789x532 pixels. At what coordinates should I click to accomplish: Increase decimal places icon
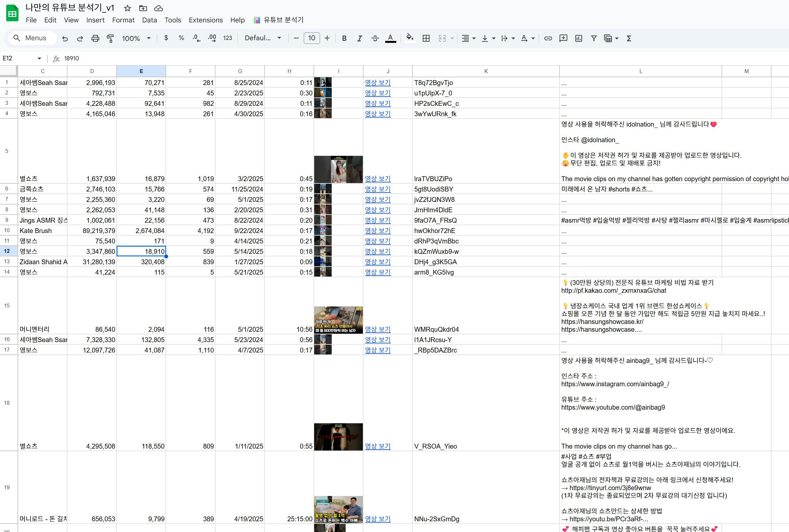pyautogui.click(x=212, y=38)
